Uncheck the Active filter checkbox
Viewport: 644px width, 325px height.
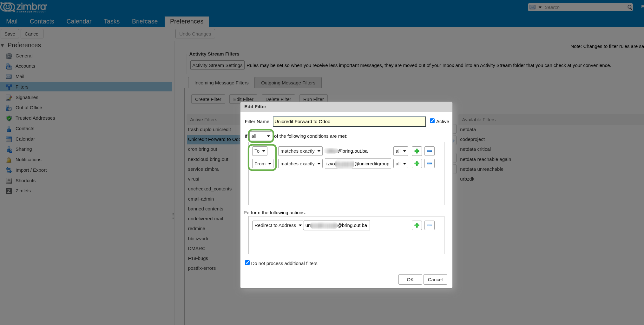click(432, 121)
